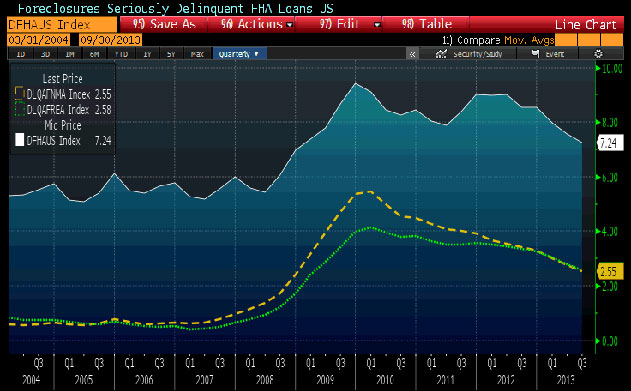Viewport: 631px width, 391px height.
Task: Click the 6.00 y-axis label
Action: click(x=610, y=177)
